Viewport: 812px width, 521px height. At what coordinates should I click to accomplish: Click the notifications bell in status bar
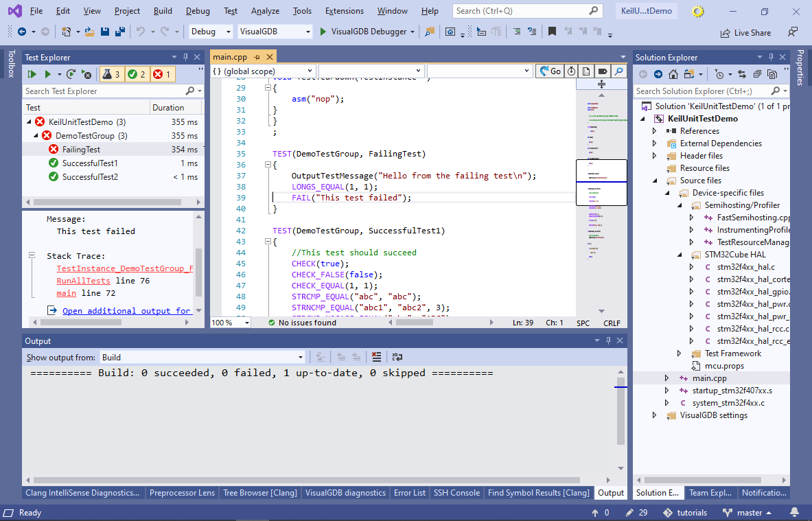pos(794,513)
